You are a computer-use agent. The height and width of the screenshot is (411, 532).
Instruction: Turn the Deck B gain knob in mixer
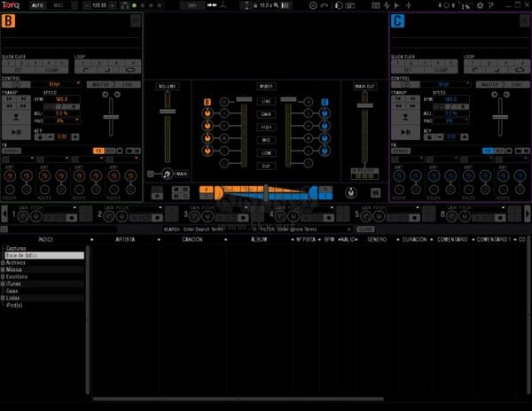click(207, 113)
